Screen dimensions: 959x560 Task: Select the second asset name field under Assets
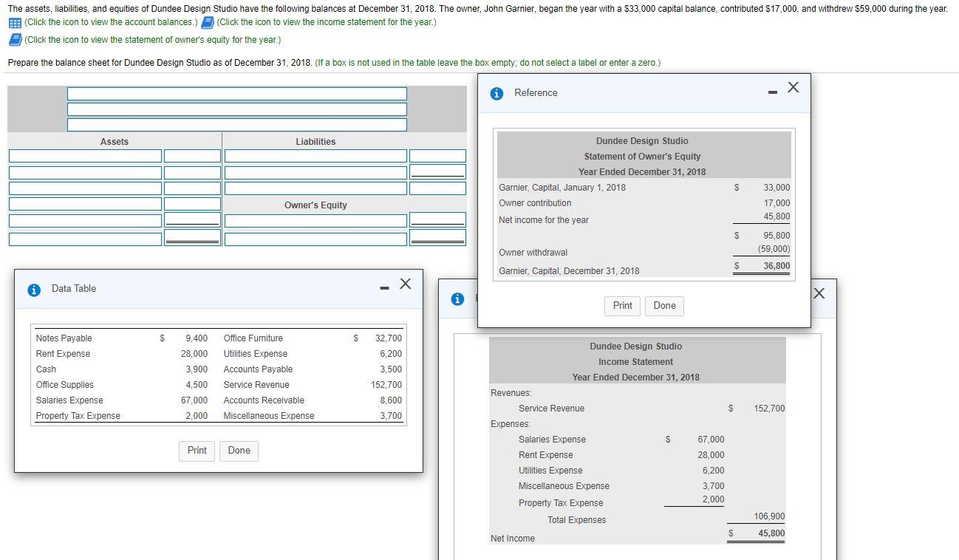[85, 173]
